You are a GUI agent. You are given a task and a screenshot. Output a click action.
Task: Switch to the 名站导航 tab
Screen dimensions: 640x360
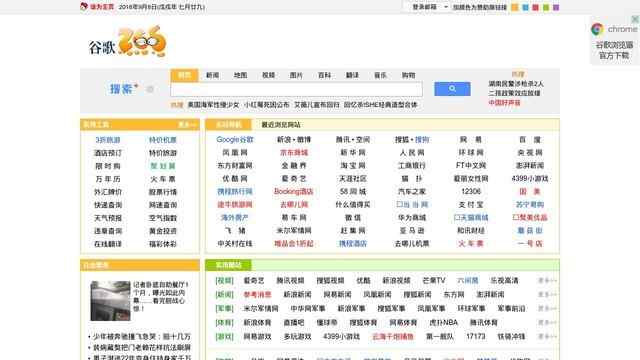pos(229,124)
